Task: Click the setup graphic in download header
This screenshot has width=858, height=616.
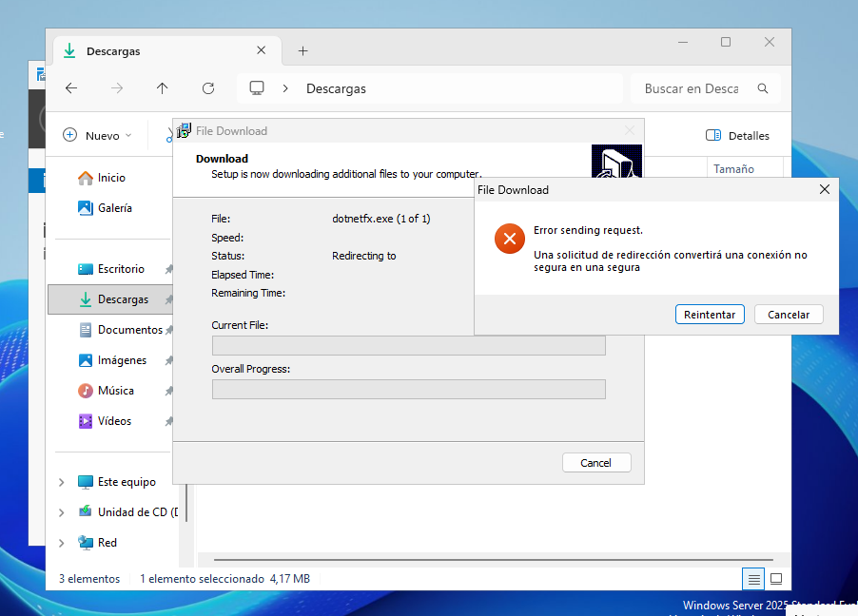Action: point(616,161)
